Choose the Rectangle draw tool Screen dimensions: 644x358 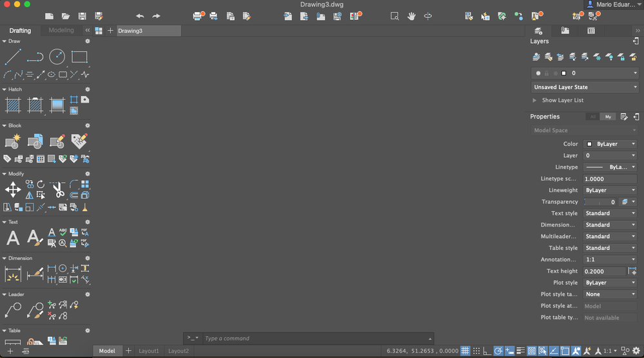tap(79, 57)
